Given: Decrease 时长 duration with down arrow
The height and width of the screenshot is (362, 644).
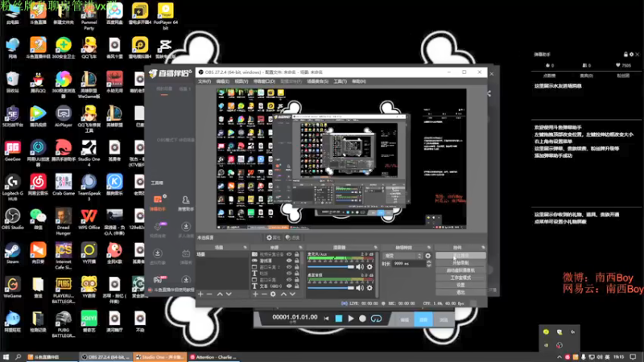Looking at the screenshot, I should [x=429, y=265].
